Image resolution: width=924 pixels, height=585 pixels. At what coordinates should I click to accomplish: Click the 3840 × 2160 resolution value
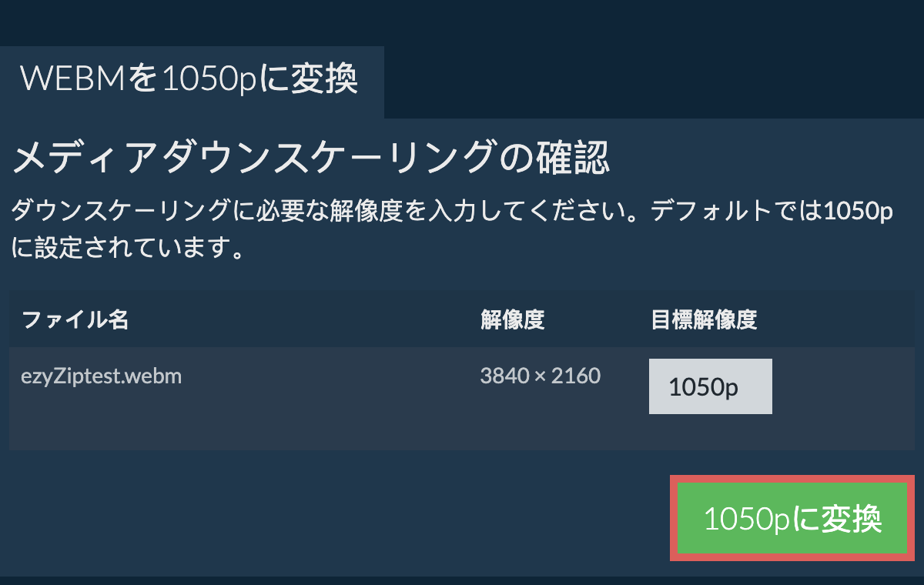pyautogui.click(x=539, y=376)
